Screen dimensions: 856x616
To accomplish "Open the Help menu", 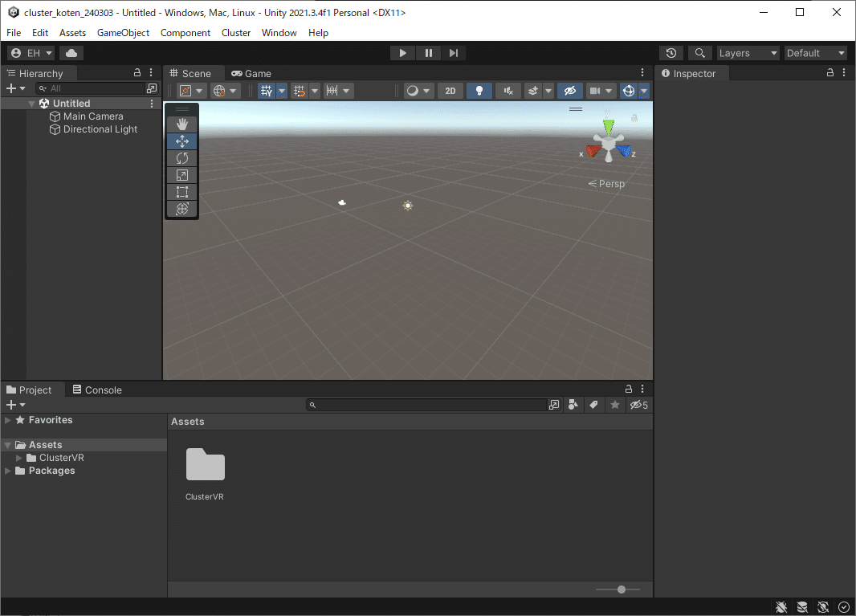I will click(318, 33).
